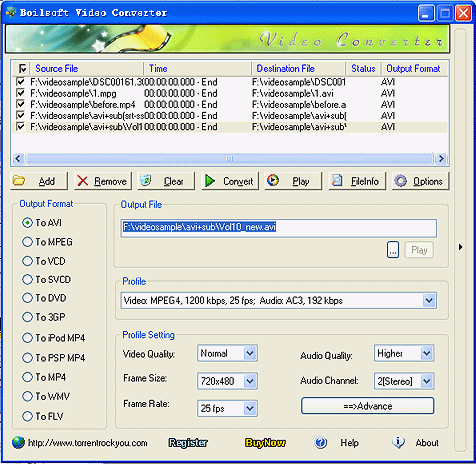Viewport: 476px width, 464px height.
Task: Open the torrentrockyou.com website link
Action: pos(88,443)
